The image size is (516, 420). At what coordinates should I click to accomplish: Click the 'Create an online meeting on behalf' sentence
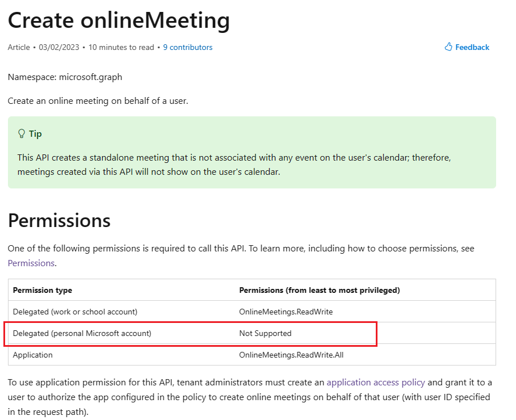(x=98, y=101)
